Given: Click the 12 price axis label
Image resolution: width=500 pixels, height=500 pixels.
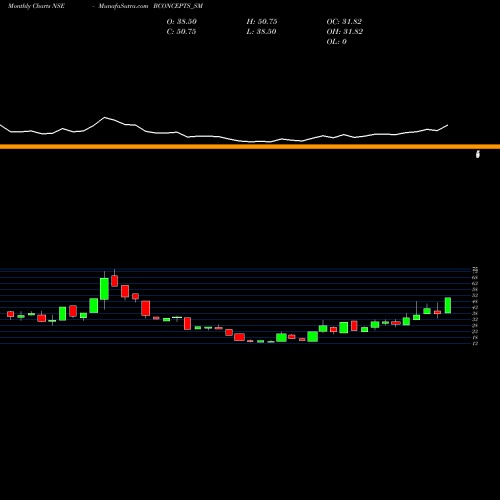Looking at the screenshot, I should (x=475, y=343).
